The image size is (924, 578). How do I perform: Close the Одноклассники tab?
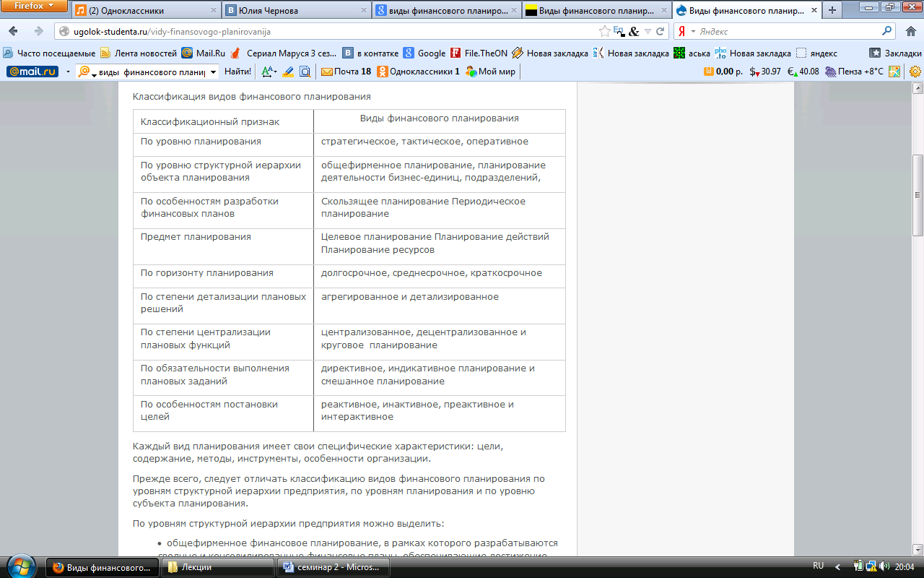pyautogui.click(x=213, y=11)
